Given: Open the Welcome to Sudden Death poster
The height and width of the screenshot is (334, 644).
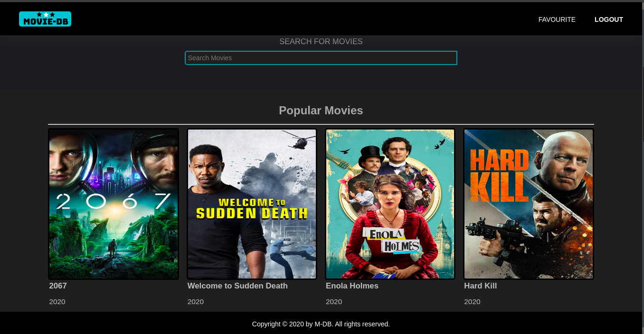Looking at the screenshot, I should click(252, 204).
